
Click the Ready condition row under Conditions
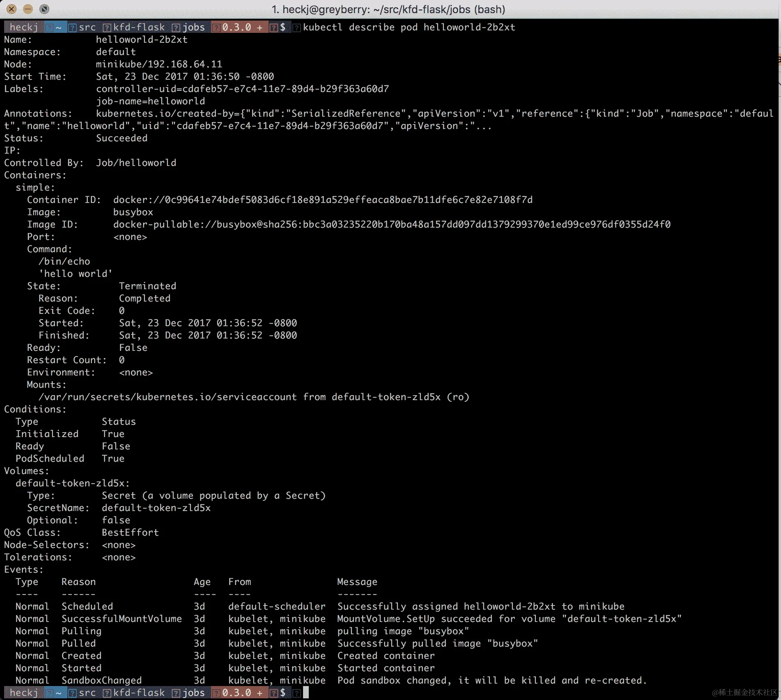[x=73, y=446]
